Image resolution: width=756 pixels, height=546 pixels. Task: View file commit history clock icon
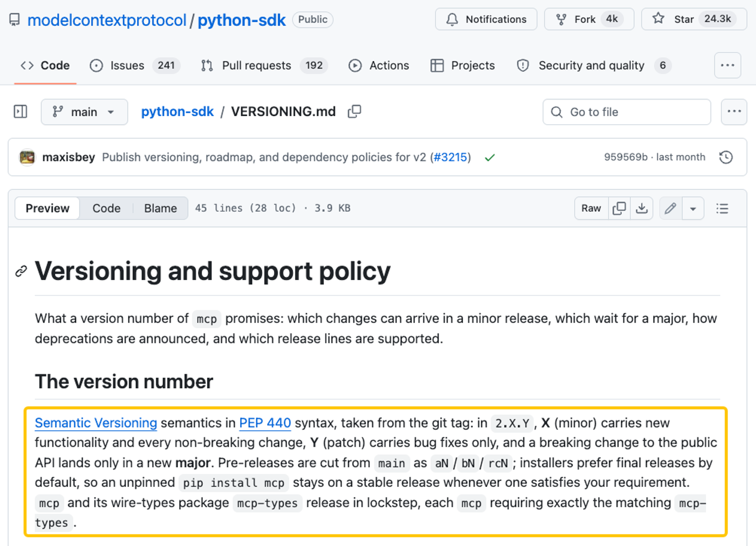(x=726, y=157)
